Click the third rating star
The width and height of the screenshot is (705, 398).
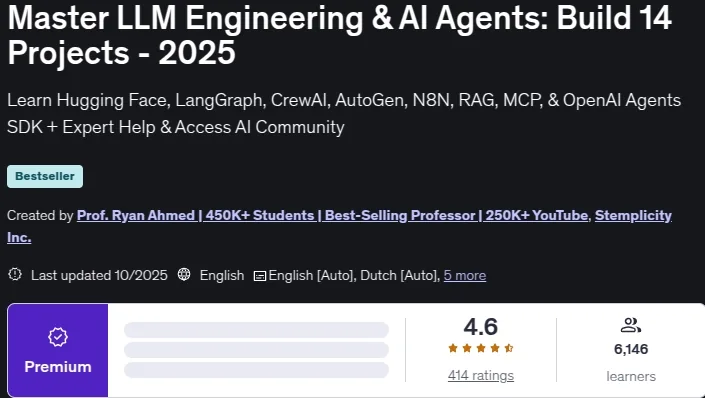point(481,348)
